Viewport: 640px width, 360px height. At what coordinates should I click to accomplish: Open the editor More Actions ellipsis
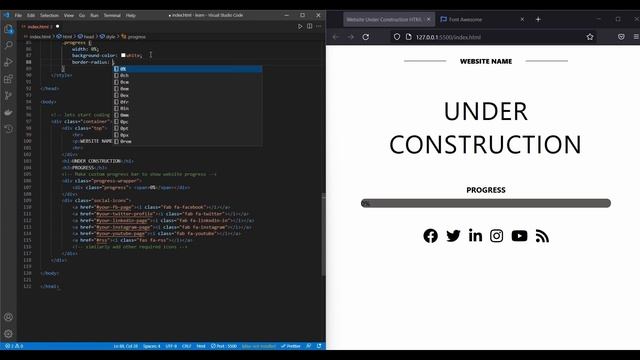point(319,26)
